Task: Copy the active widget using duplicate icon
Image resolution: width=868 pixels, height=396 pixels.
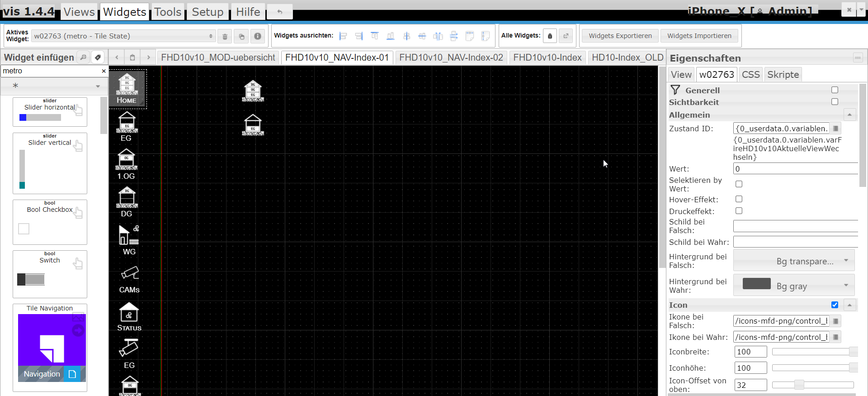Action: [241, 36]
